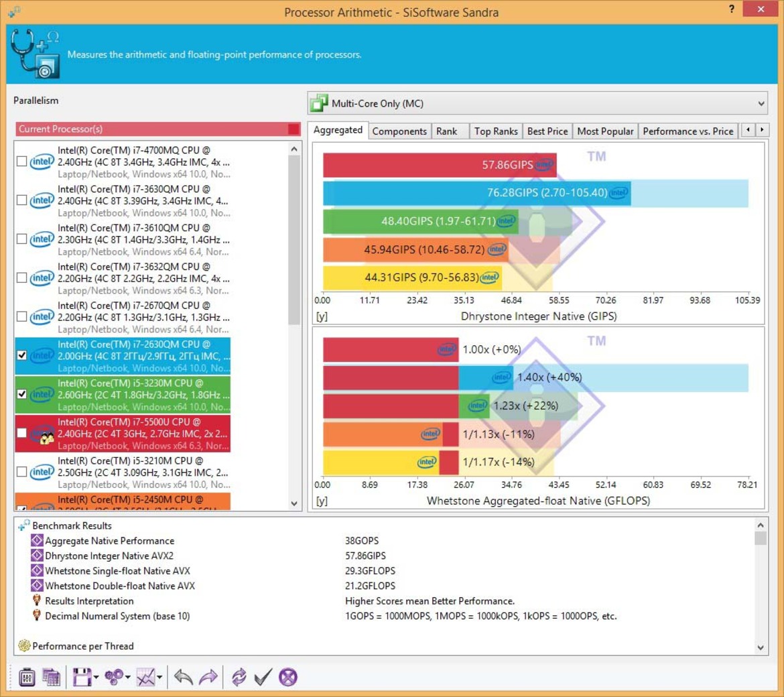Click the black checkmark OK icon

tap(263, 678)
